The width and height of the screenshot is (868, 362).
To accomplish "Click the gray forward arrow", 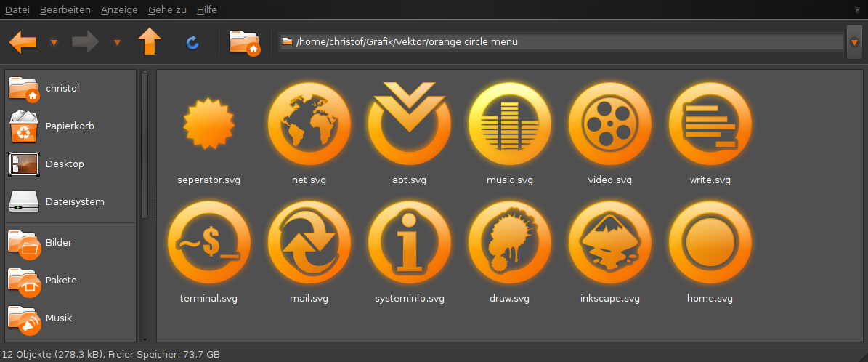I will tap(85, 41).
